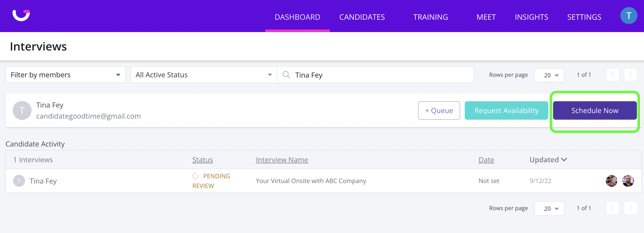Click the search magnifier icon
This screenshot has height=233, width=644.
point(286,75)
